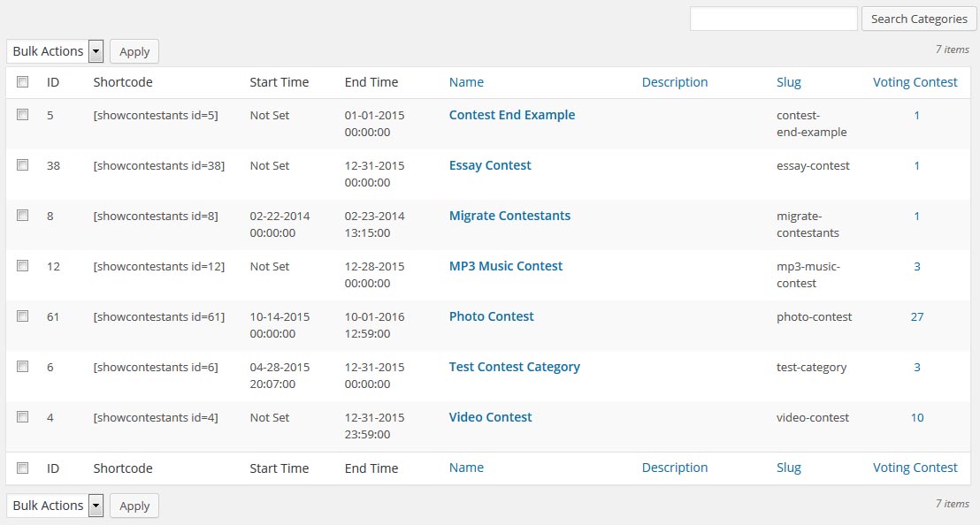This screenshot has height=525, width=980.
Task: Check the Essay Contest row checkbox
Action: point(22,164)
